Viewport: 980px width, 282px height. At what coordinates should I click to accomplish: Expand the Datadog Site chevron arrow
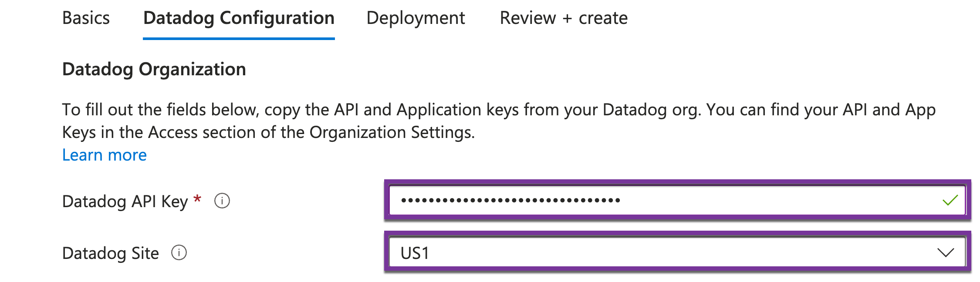[946, 253]
